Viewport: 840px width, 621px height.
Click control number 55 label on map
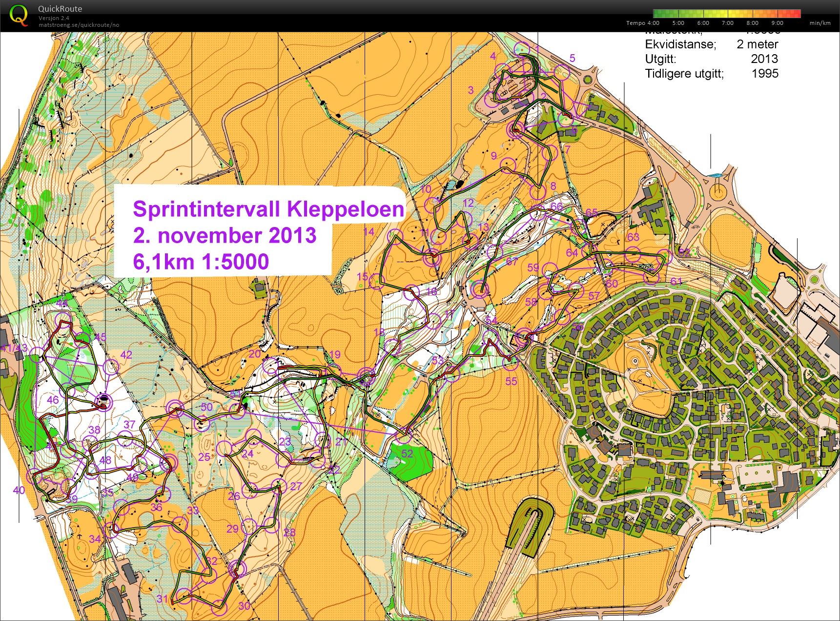pos(511,381)
